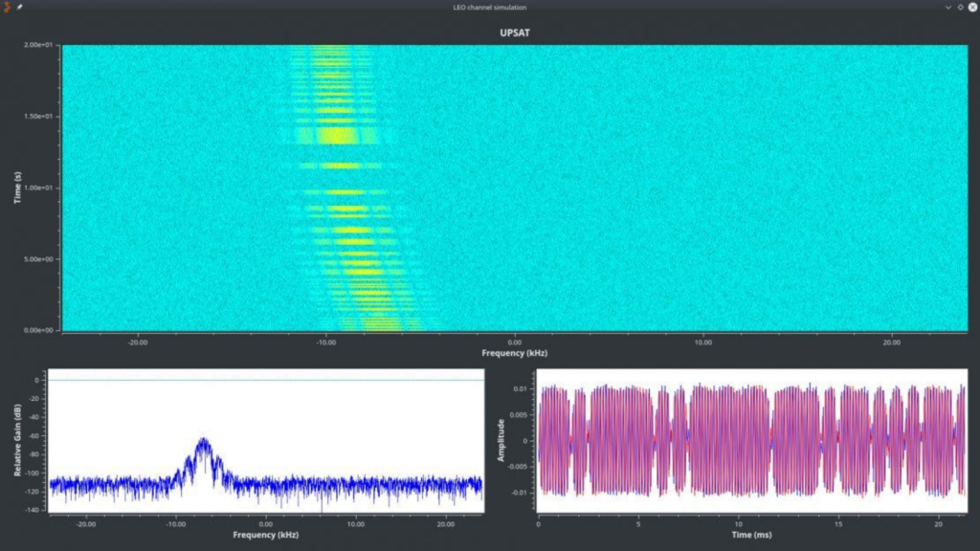Select the waterfall's Frequency (kHz) axis label
This screenshot has width=980, height=551.
point(515,353)
